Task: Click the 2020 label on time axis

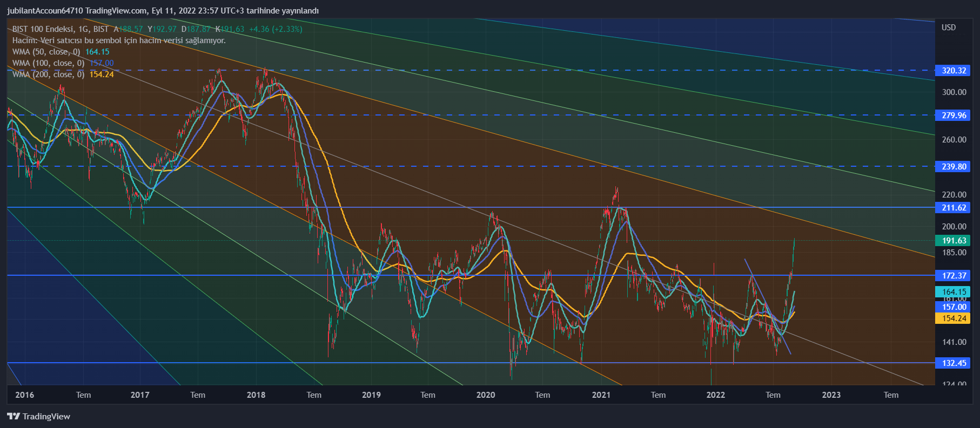Action: [x=486, y=395]
